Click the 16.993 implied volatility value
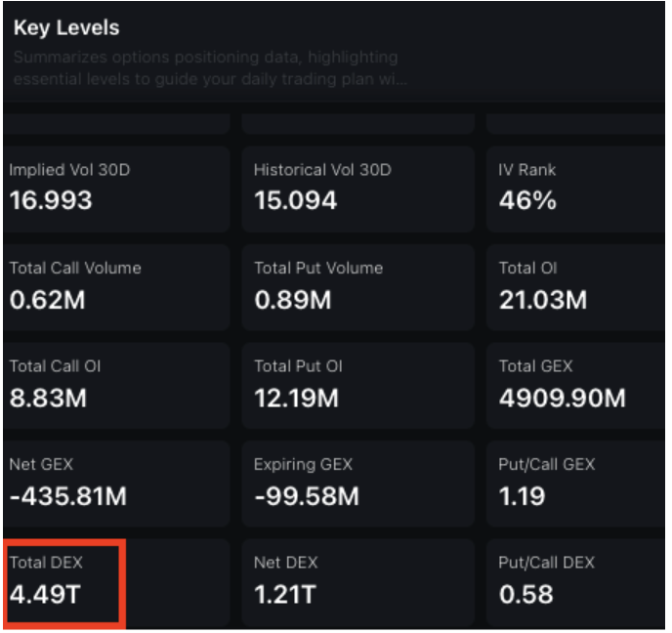672x633 pixels. pos(51,200)
